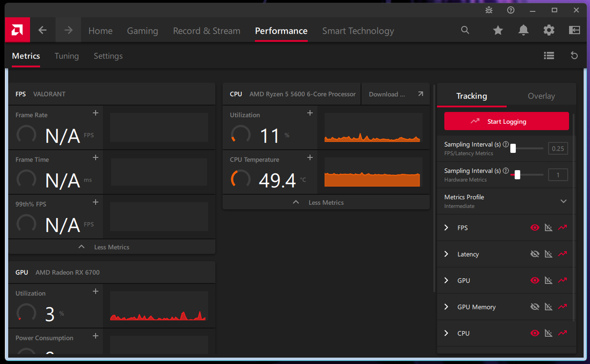This screenshot has width=590, height=364.
Task: Click the plus icon for CPU Utilization
Action: coord(310,113)
